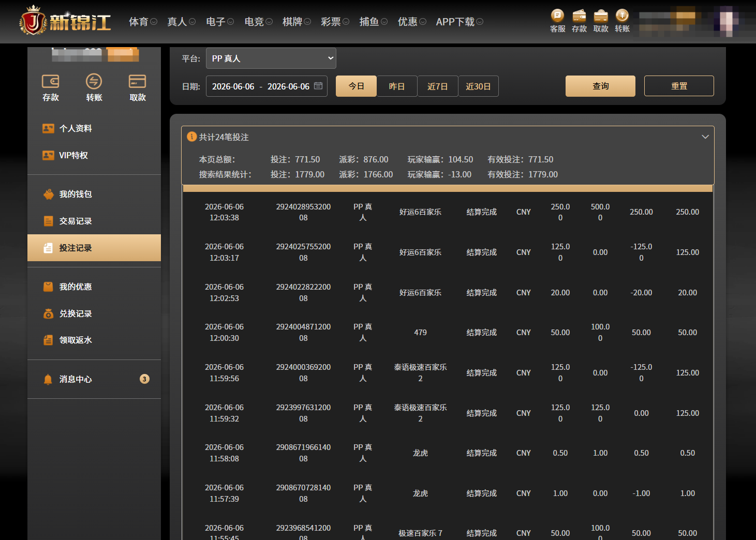The height and width of the screenshot is (540, 756).
Task: Click 玩家输赢: -13.00 in summary
Action: [x=439, y=174]
